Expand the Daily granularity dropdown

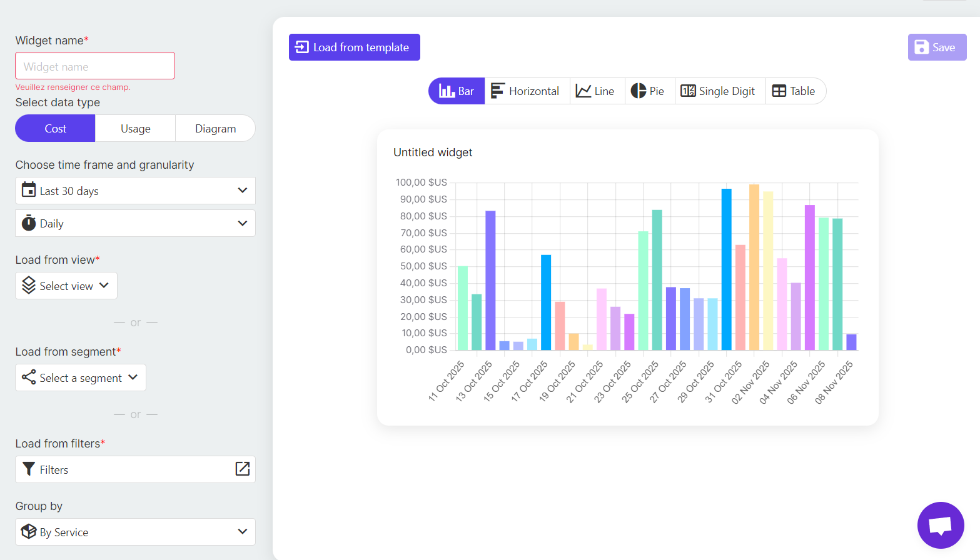(135, 223)
